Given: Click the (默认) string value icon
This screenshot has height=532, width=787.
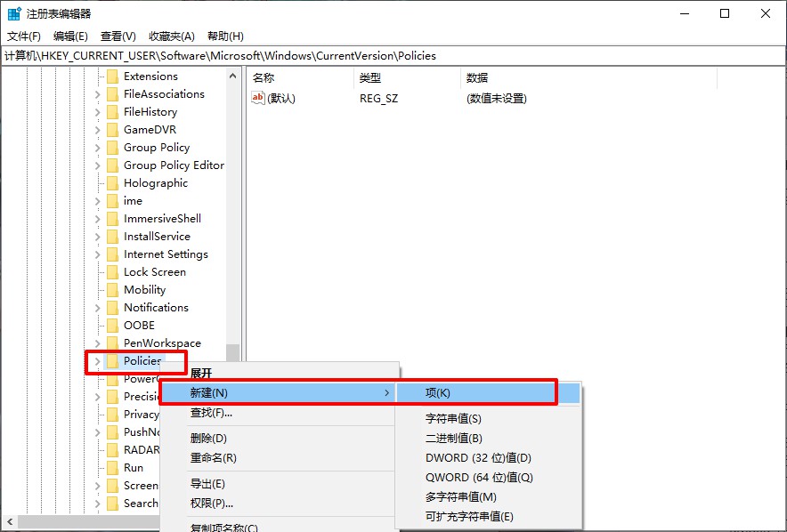Looking at the screenshot, I should pos(258,99).
